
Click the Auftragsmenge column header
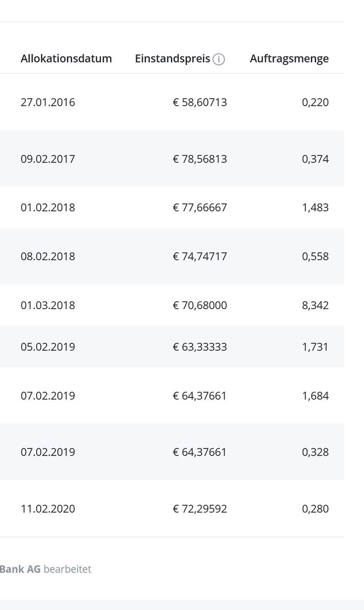click(289, 58)
